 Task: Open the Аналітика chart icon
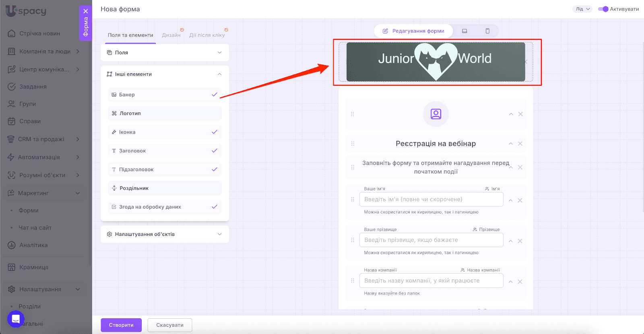coord(12,245)
